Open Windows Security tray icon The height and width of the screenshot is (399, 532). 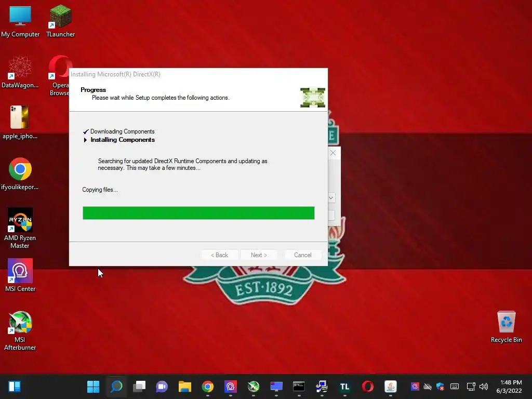(x=441, y=387)
